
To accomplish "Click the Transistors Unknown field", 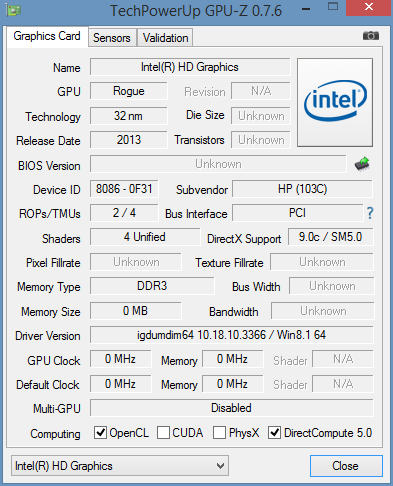I will click(x=261, y=140).
